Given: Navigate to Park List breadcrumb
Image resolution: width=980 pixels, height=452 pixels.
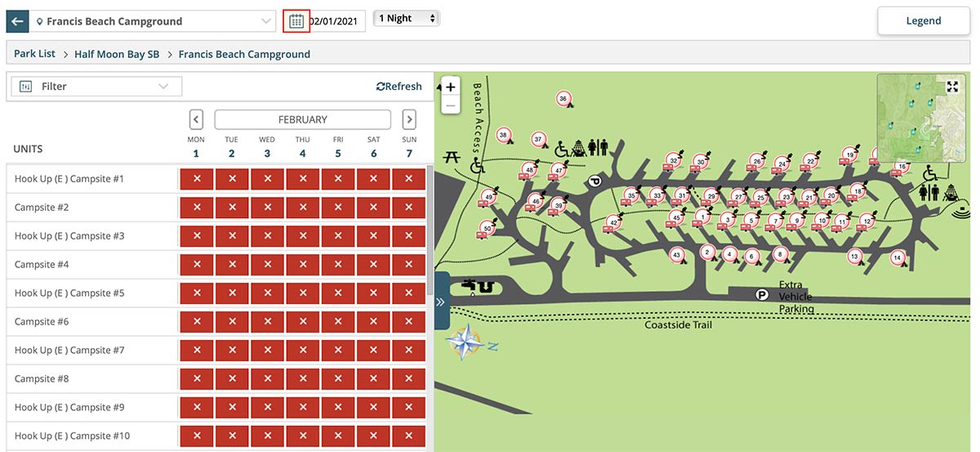Looking at the screenshot, I should click(x=34, y=54).
